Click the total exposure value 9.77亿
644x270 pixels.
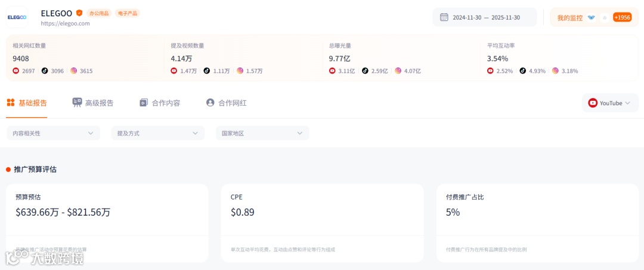pyautogui.click(x=340, y=59)
